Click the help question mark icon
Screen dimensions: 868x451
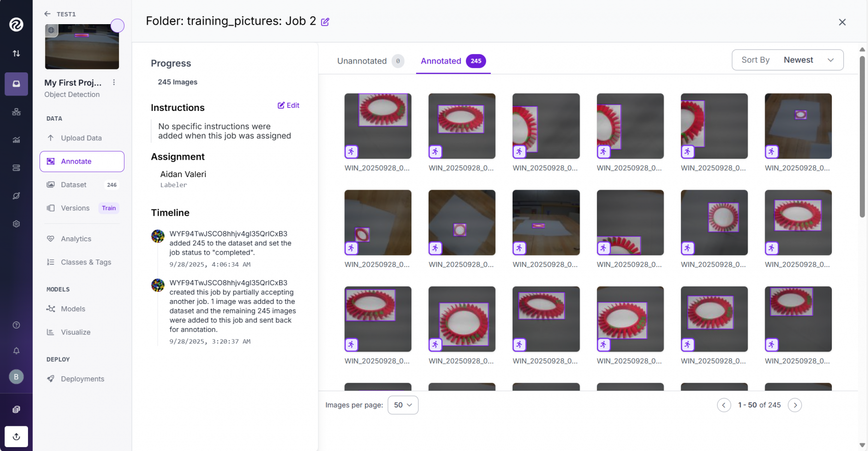[16, 325]
